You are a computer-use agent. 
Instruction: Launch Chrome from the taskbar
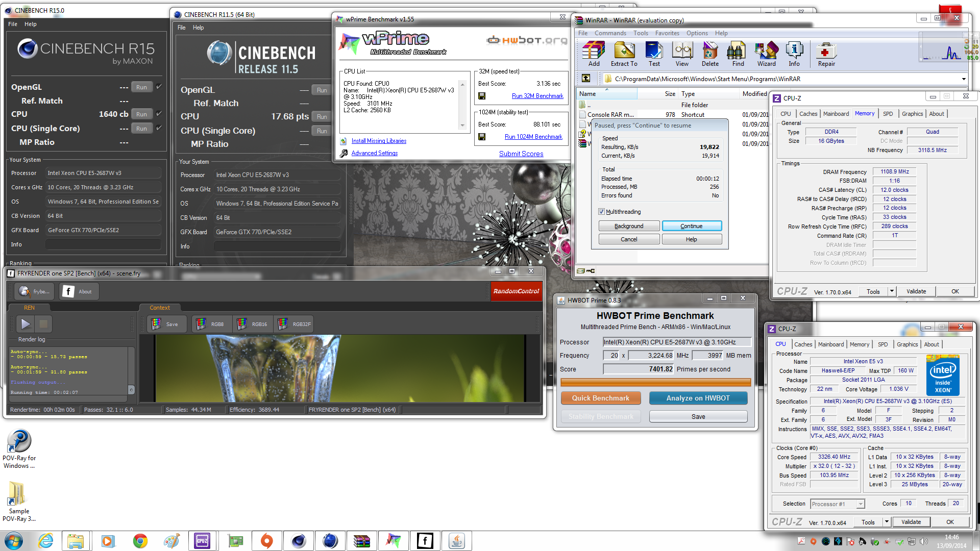pyautogui.click(x=140, y=541)
